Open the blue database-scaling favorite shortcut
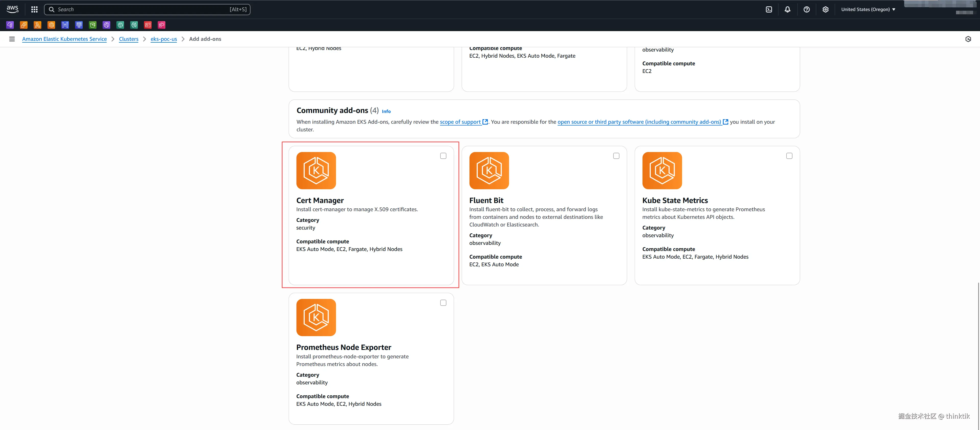The height and width of the screenshot is (430, 980). click(x=65, y=25)
